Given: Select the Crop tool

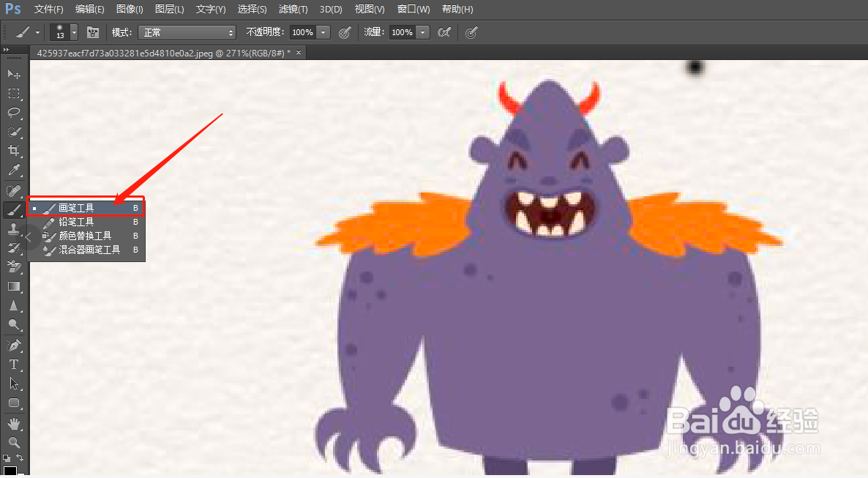Looking at the screenshot, I should pyautogui.click(x=14, y=151).
